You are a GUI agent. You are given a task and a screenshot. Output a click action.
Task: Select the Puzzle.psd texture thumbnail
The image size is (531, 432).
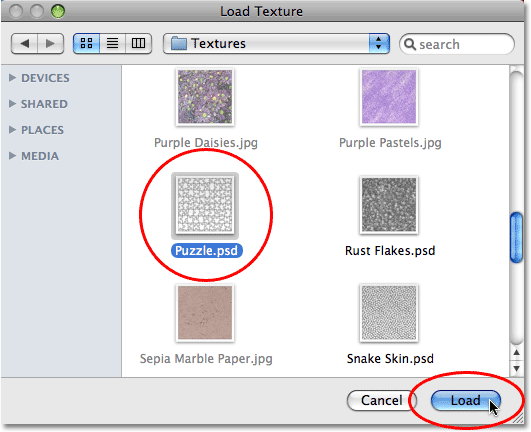pos(205,205)
